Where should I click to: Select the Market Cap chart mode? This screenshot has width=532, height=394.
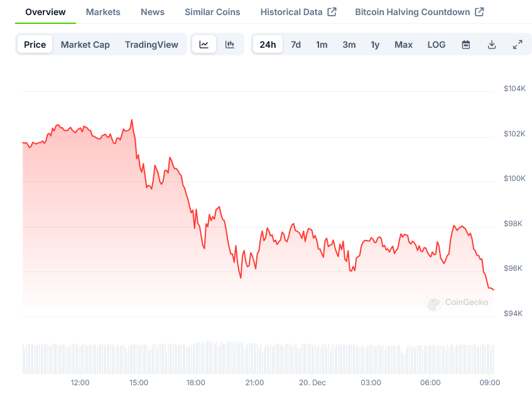click(x=85, y=45)
